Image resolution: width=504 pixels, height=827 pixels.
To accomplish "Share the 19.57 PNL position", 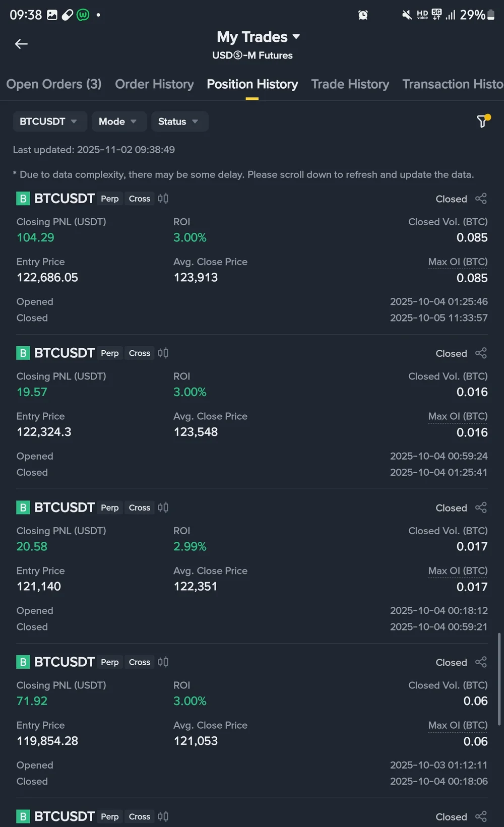I will pos(481,353).
